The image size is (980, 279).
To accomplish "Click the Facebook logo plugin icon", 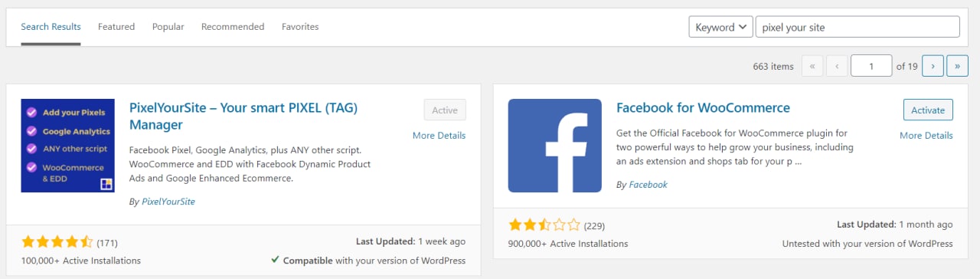I will point(555,146).
